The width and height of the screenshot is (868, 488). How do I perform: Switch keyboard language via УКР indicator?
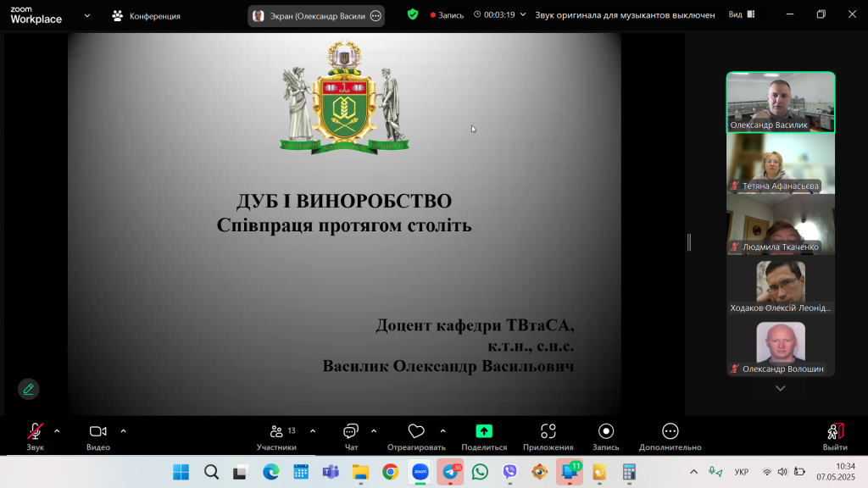point(741,472)
